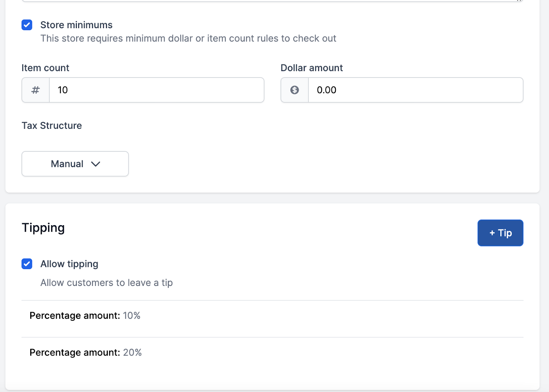Disable the Allow tipping checkbox
This screenshot has width=549, height=392.
tap(27, 264)
